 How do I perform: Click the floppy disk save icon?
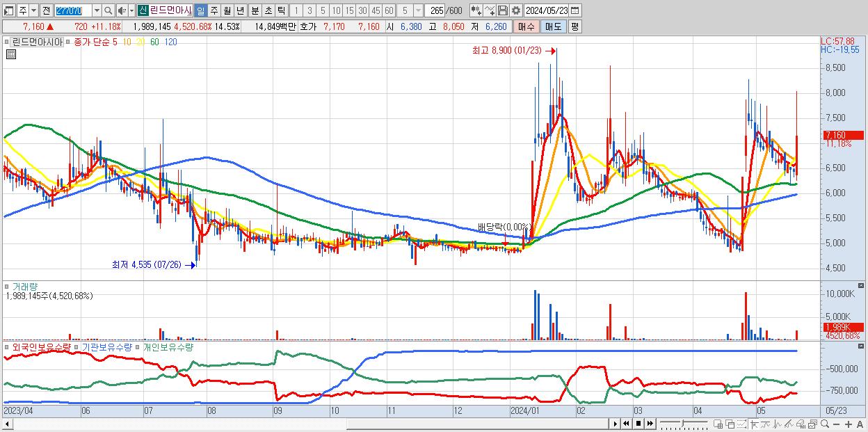(x=503, y=10)
